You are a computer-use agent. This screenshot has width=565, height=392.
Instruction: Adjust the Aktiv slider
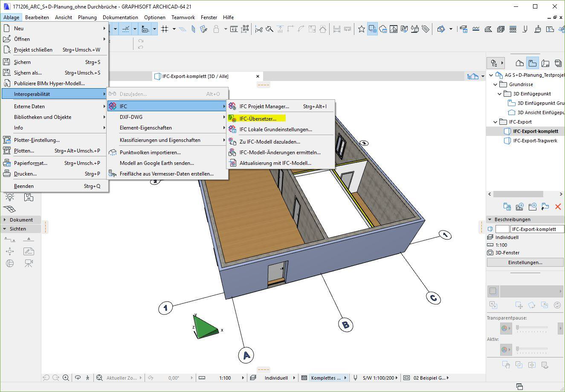(532, 349)
